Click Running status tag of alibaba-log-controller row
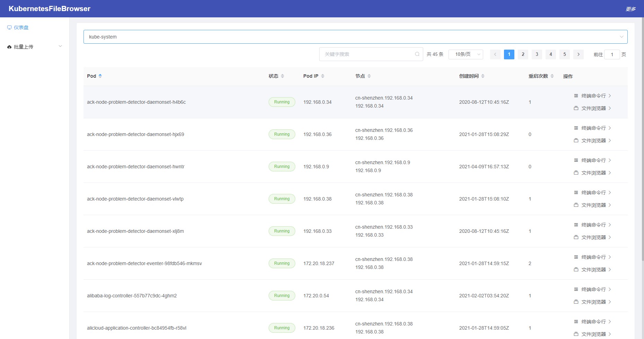 282,296
